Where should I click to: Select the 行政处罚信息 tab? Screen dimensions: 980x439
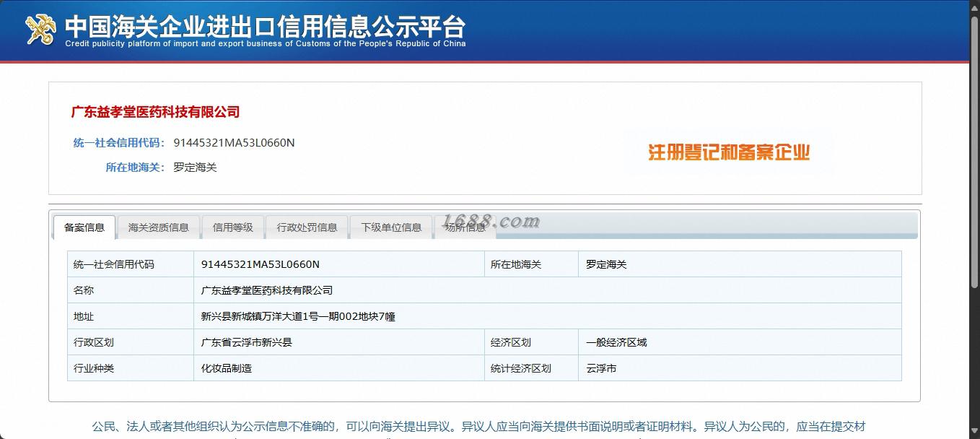tap(307, 227)
